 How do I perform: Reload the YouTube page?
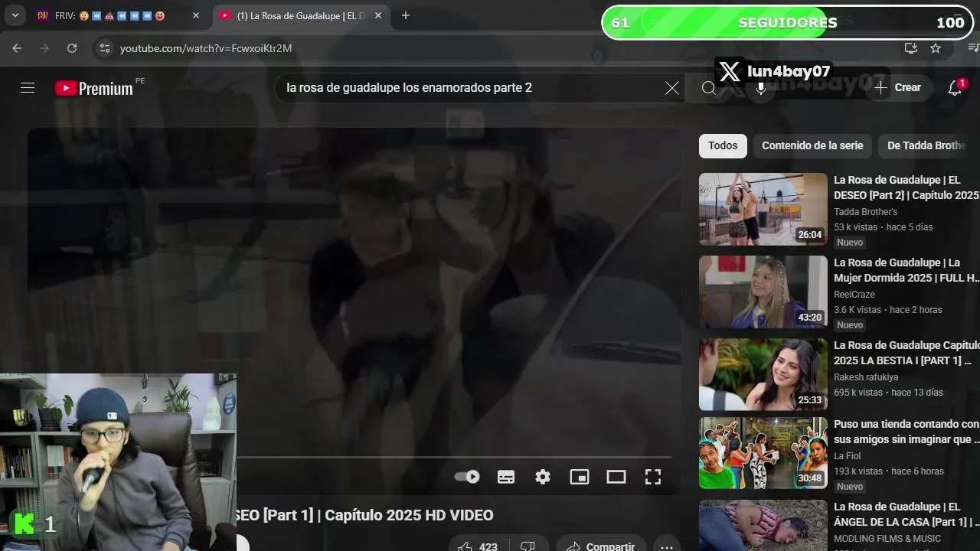(x=72, y=48)
